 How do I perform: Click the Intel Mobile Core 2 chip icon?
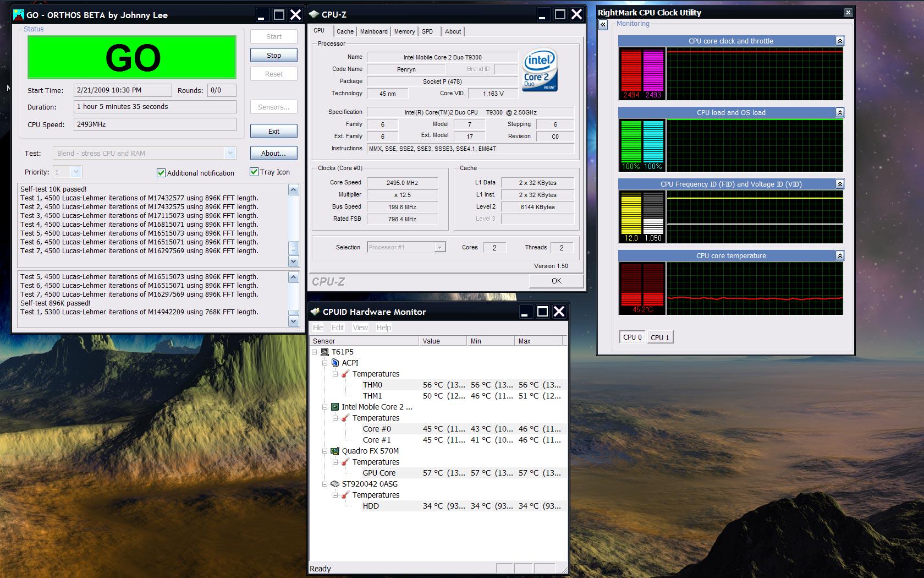334,407
